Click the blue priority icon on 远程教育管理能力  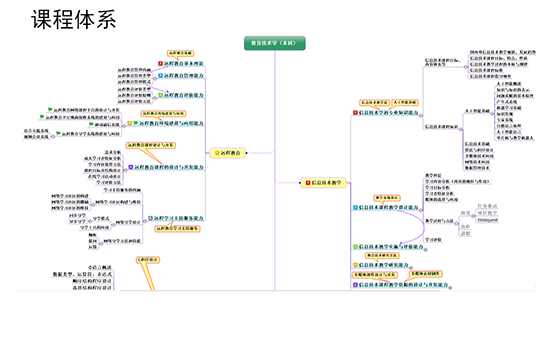(x=160, y=75)
